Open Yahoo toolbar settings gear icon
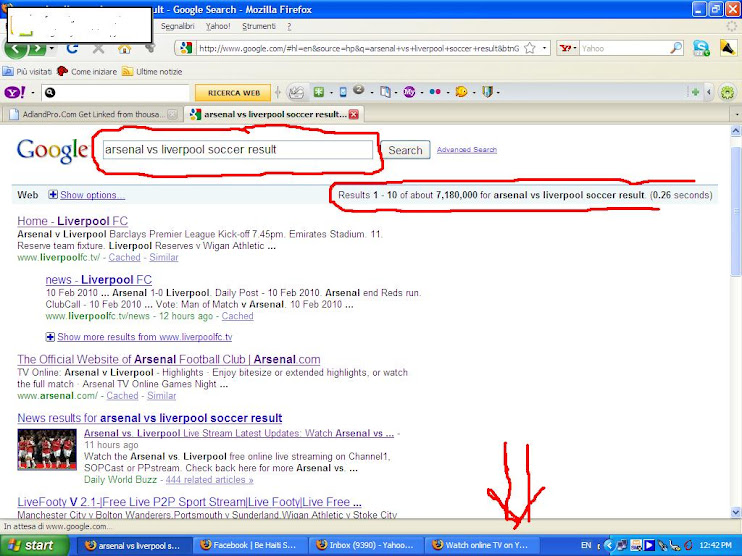Image resolution: width=742 pixels, height=556 pixels. (727, 92)
